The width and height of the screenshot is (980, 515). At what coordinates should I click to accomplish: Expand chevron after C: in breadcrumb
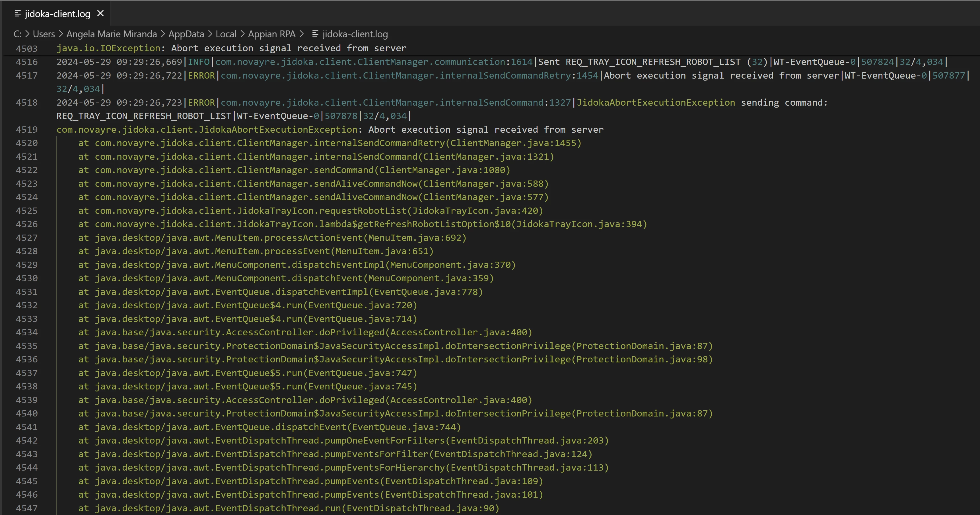27,34
